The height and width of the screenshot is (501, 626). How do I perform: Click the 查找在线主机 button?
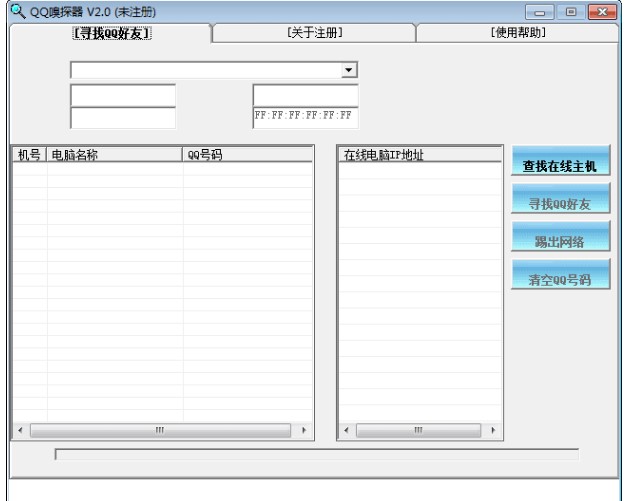tap(561, 160)
